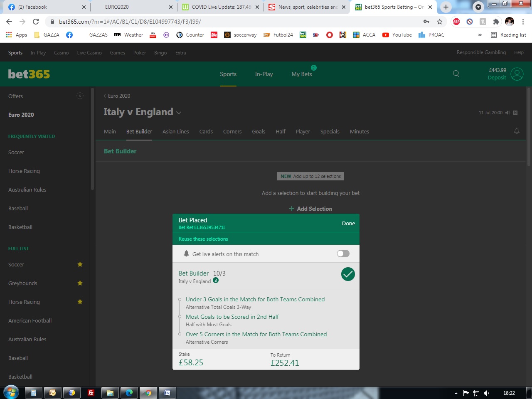Switch to the Cards tab
The width and height of the screenshot is (532, 399).
click(206, 131)
